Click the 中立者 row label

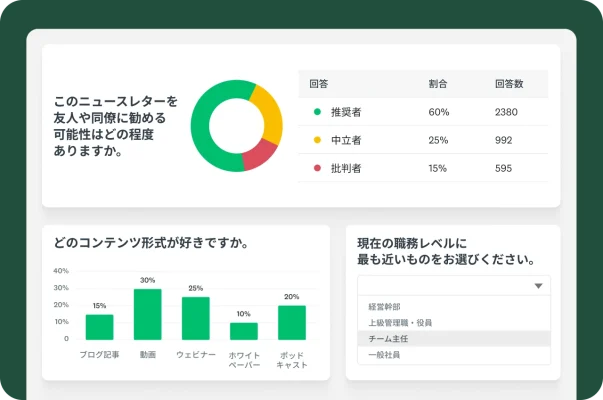coord(346,140)
